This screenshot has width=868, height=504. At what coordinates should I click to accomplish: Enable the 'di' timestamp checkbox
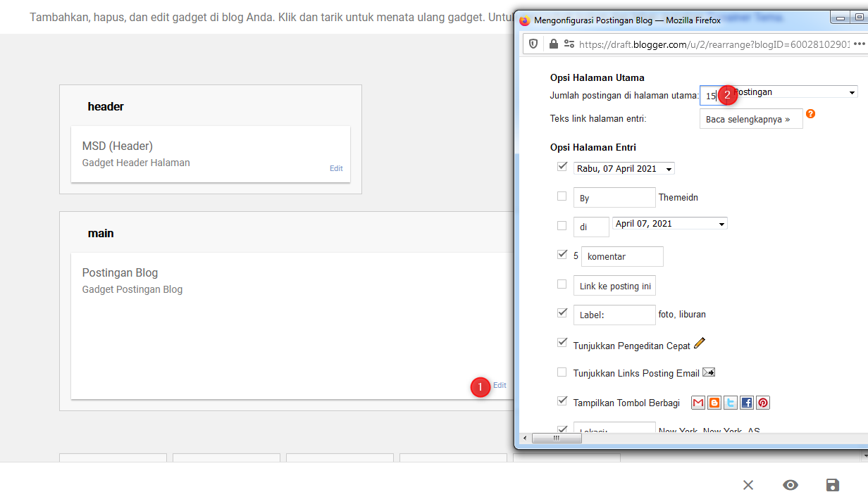562,226
